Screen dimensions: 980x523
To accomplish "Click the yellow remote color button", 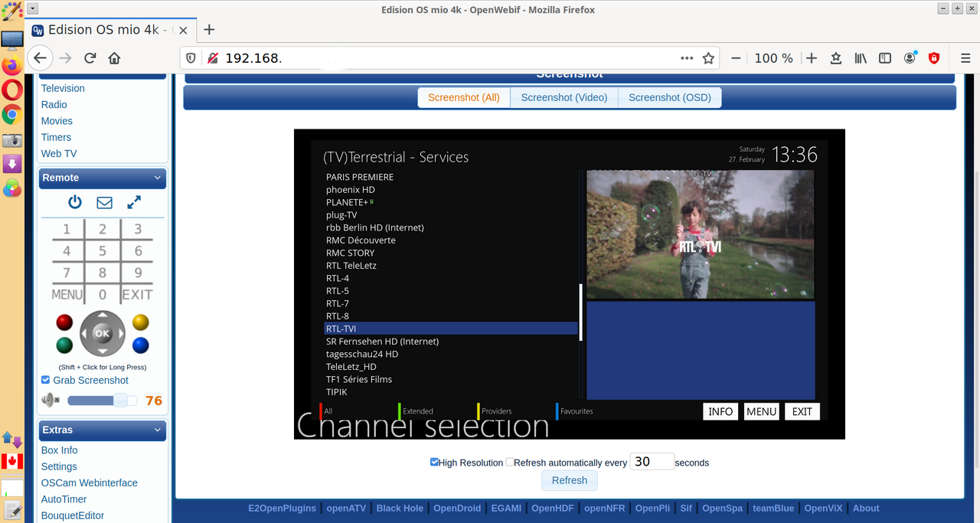I will point(140,322).
